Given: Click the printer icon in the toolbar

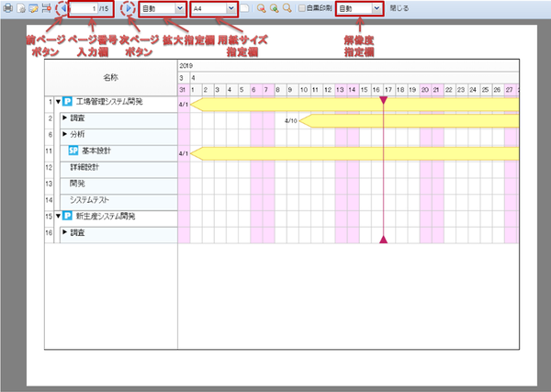Looking at the screenshot, I should pos(7,8).
